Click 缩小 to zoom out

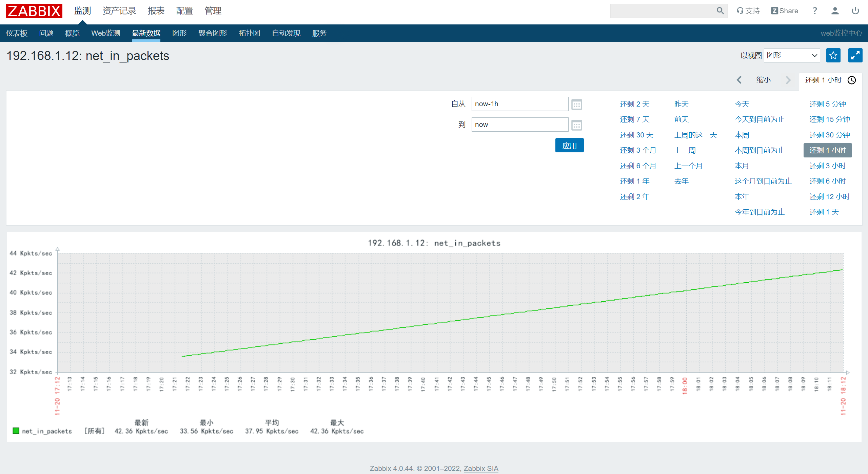click(764, 80)
